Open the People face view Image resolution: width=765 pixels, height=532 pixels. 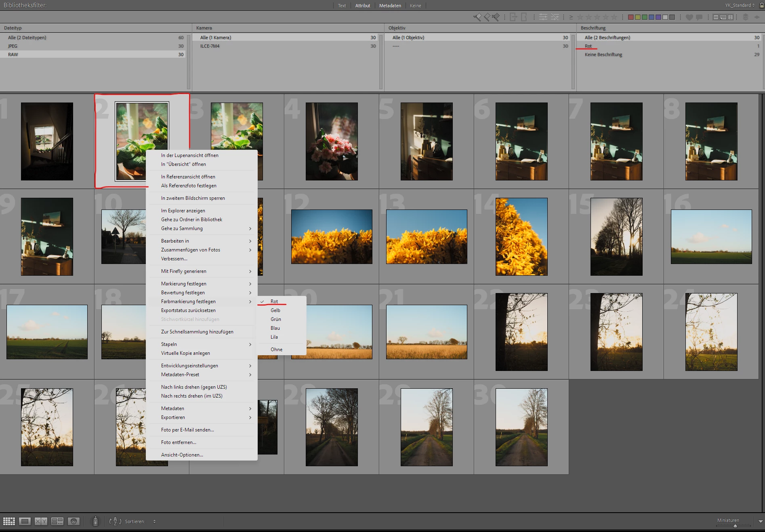point(74,521)
